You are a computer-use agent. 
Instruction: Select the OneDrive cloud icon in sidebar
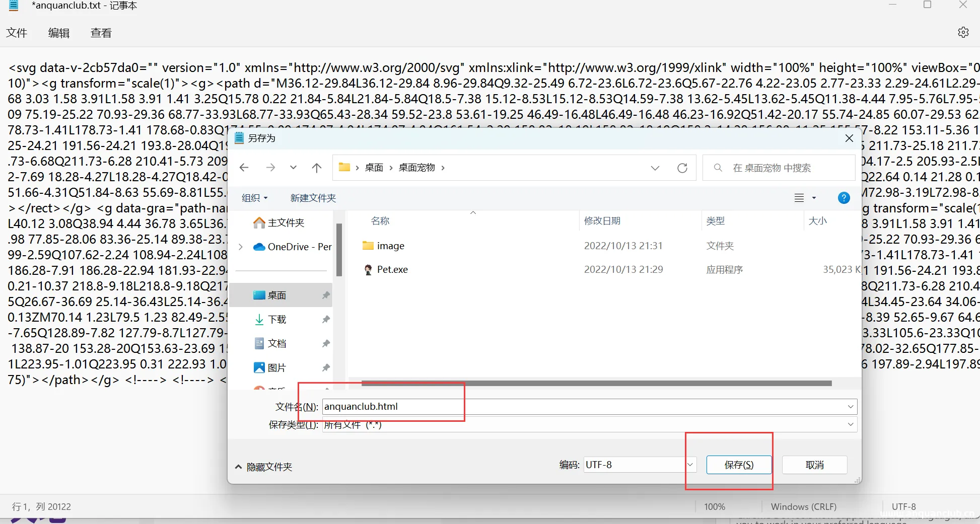pos(260,247)
